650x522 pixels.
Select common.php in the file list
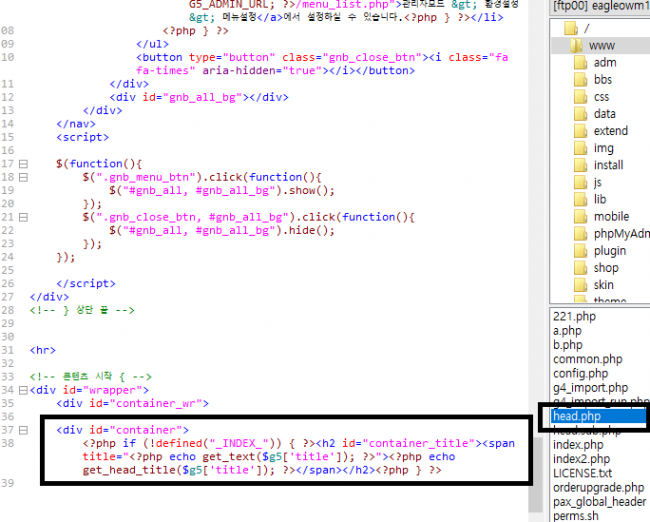click(x=587, y=359)
